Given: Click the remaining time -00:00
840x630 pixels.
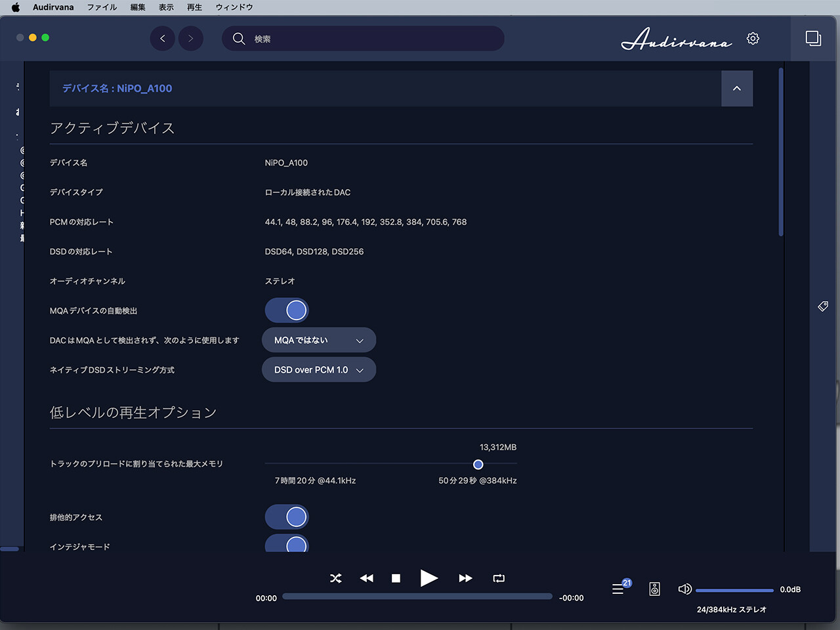Looking at the screenshot, I should [x=572, y=598].
